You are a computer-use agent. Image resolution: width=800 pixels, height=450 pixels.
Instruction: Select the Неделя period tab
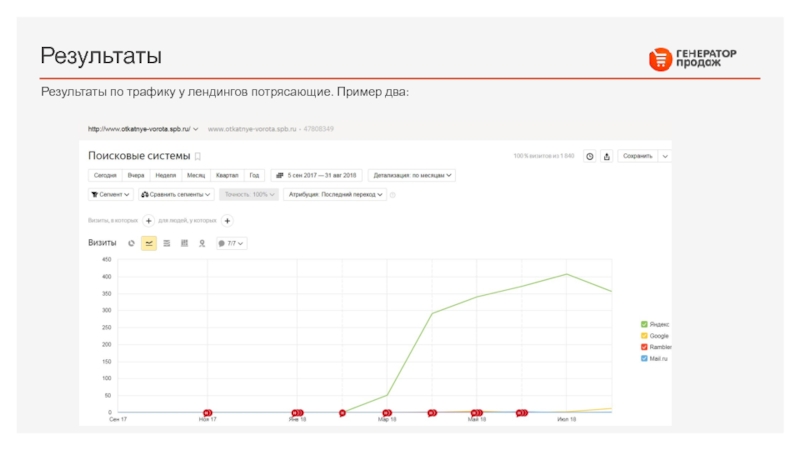pyautogui.click(x=165, y=175)
